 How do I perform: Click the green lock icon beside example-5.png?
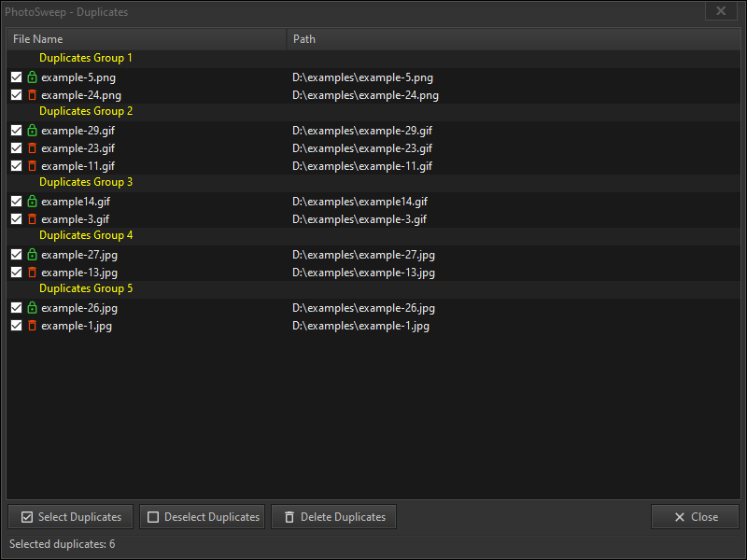34,77
